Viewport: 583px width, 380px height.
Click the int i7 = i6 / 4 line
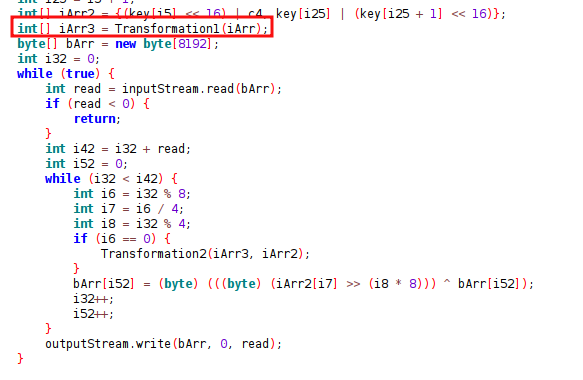click(128, 209)
